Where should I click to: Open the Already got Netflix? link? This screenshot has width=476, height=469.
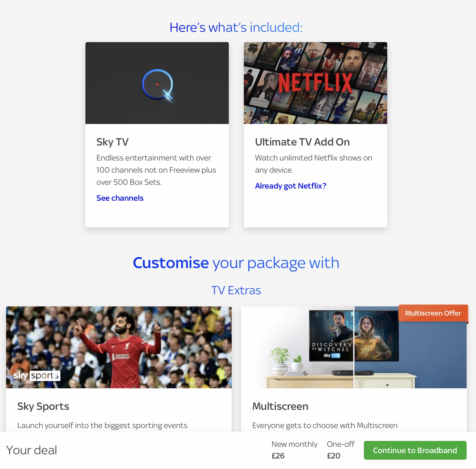[x=290, y=186]
